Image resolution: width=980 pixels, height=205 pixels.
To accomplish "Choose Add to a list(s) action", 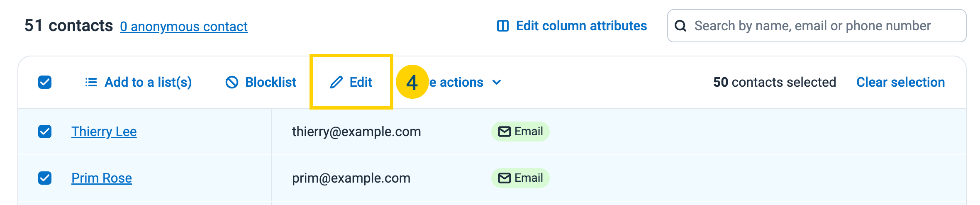I will tap(138, 82).
